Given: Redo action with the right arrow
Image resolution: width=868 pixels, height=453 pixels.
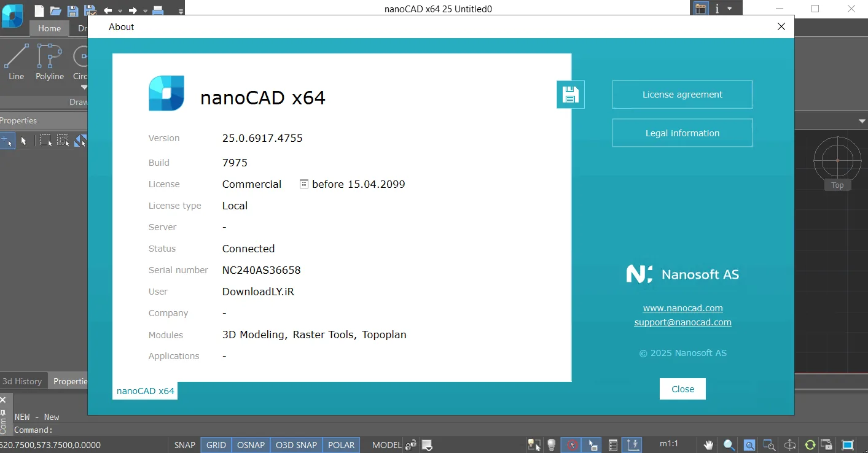Looking at the screenshot, I should click(x=133, y=10).
